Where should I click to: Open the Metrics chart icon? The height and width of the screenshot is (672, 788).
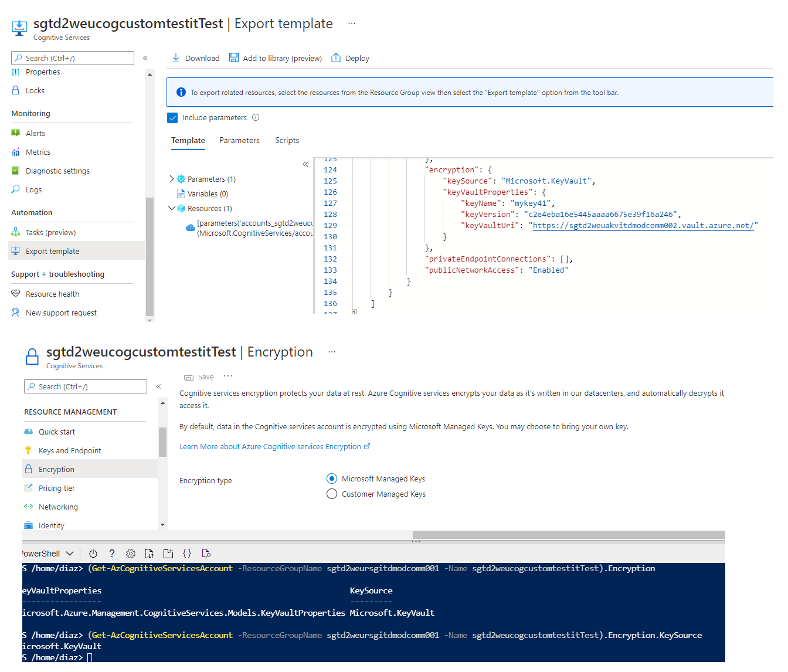click(16, 152)
